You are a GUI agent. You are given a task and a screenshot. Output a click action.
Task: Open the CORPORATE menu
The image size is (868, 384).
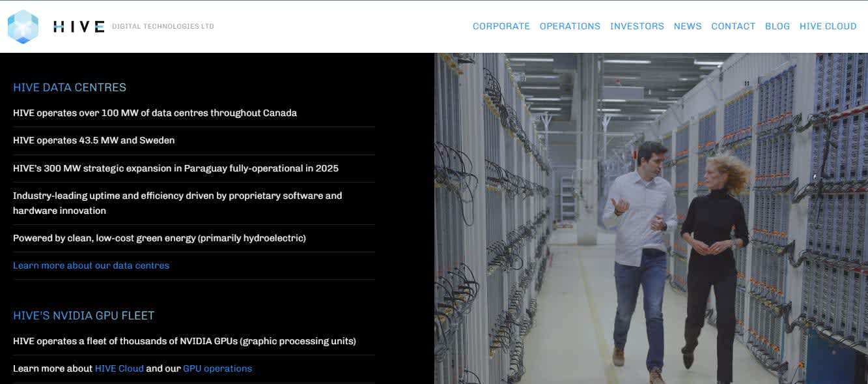(501, 26)
